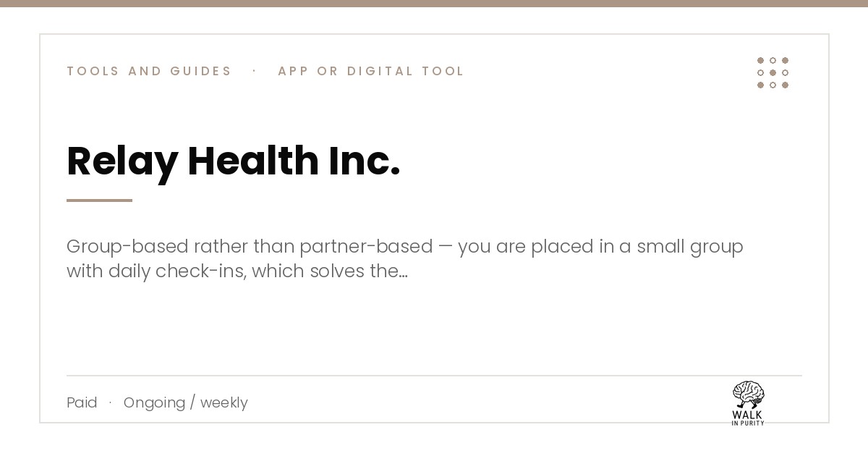This screenshot has width=868, height=456.
Task: Click the Walk in Purity brain logo
Action: tap(748, 403)
